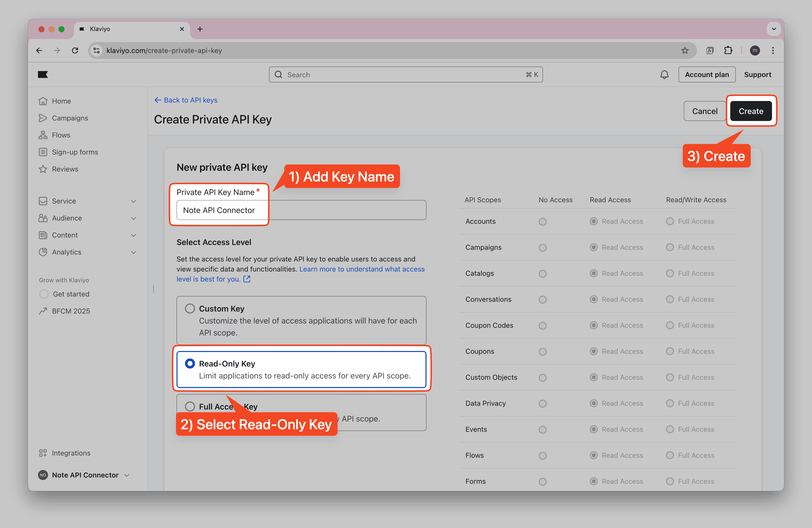This screenshot has width=812, height=528.
Task: Set Conversations scope to No Access
Action: tap(542, 299)
